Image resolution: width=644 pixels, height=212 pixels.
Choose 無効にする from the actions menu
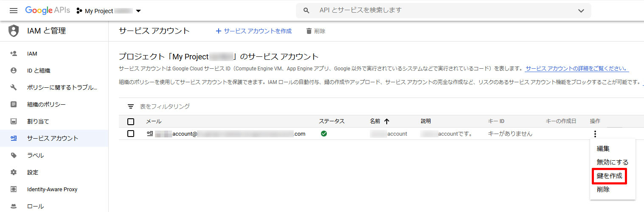[613, 162]
